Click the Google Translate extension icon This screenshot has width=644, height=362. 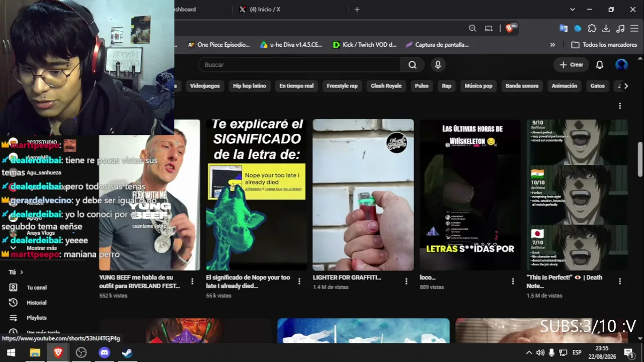click(x=563, y=29)
